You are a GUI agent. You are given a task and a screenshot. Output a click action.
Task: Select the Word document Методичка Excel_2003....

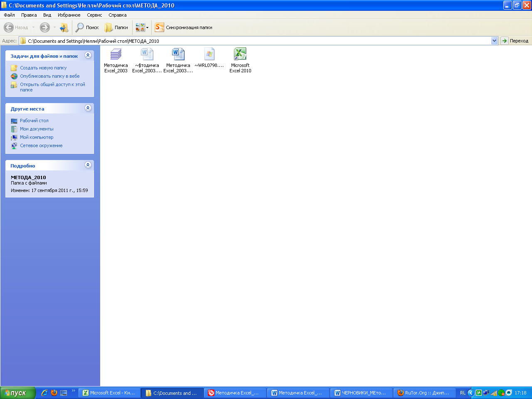(x=178, y=60)
